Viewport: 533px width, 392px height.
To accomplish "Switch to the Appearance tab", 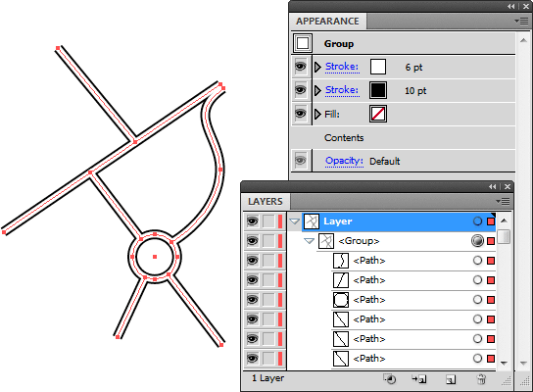I will [327, 22].
